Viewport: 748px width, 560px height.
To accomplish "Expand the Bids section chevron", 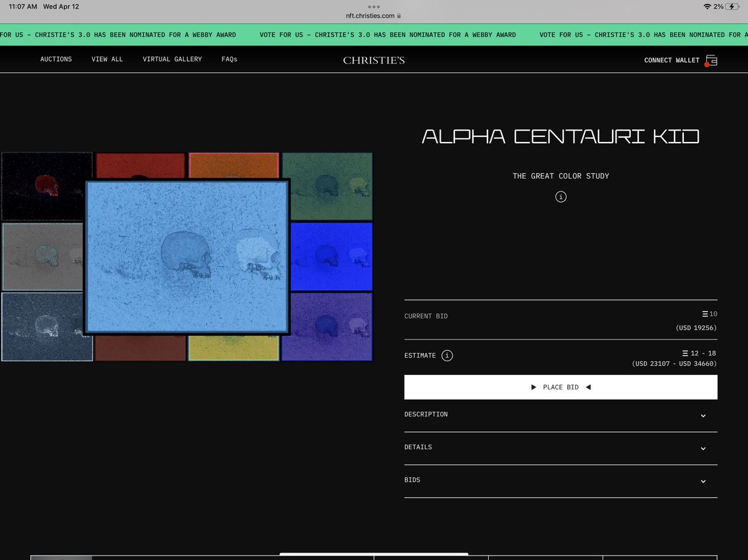I will tap(703, 482).
